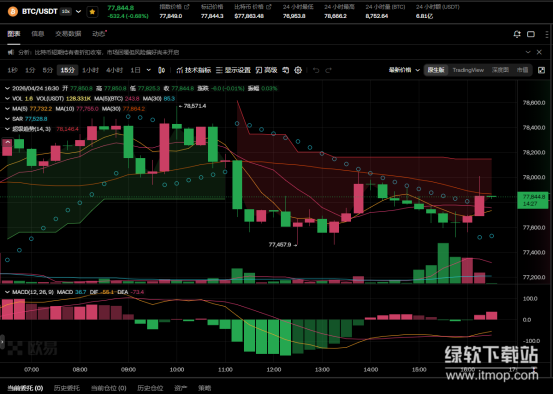553x395 pixels.
Task: Select the 5分 interval
Action: click(x=48, y=70)
